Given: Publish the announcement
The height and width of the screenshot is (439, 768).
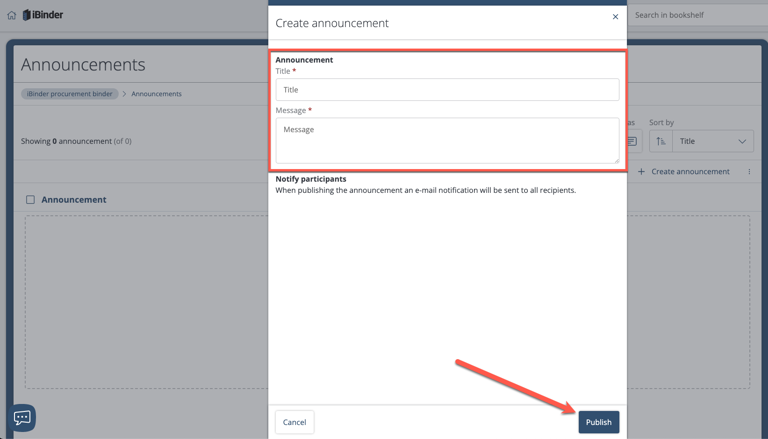Looking at the screenshot, I should tap(598, 422).
